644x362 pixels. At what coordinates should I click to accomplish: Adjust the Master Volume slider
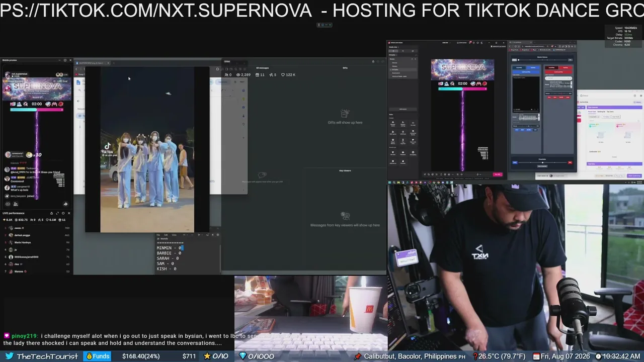coord(542,60)
